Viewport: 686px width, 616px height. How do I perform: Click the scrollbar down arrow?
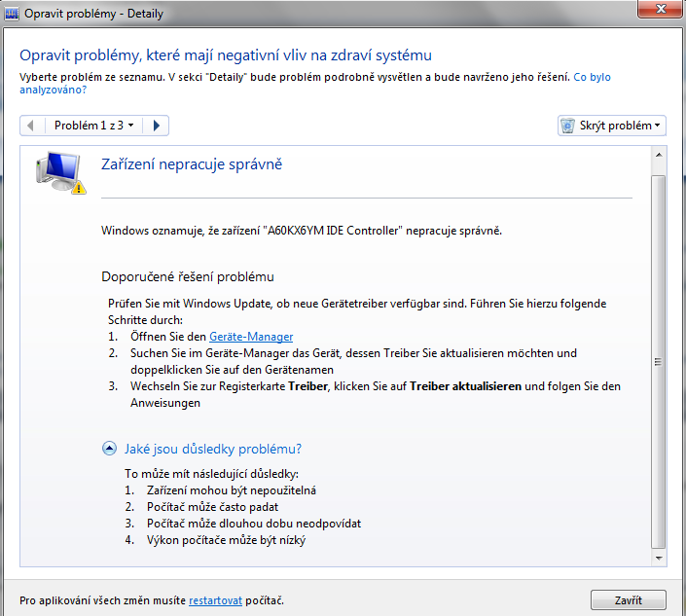(x=659, y=558)
